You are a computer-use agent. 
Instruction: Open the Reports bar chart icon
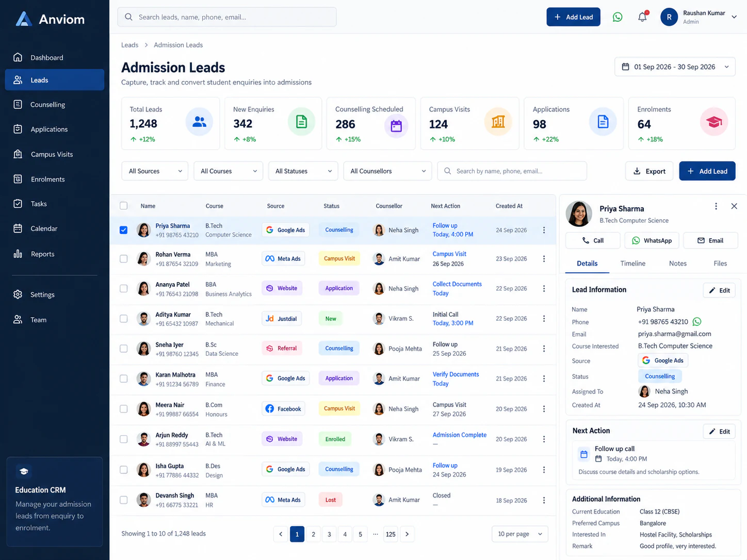[18, 254]
